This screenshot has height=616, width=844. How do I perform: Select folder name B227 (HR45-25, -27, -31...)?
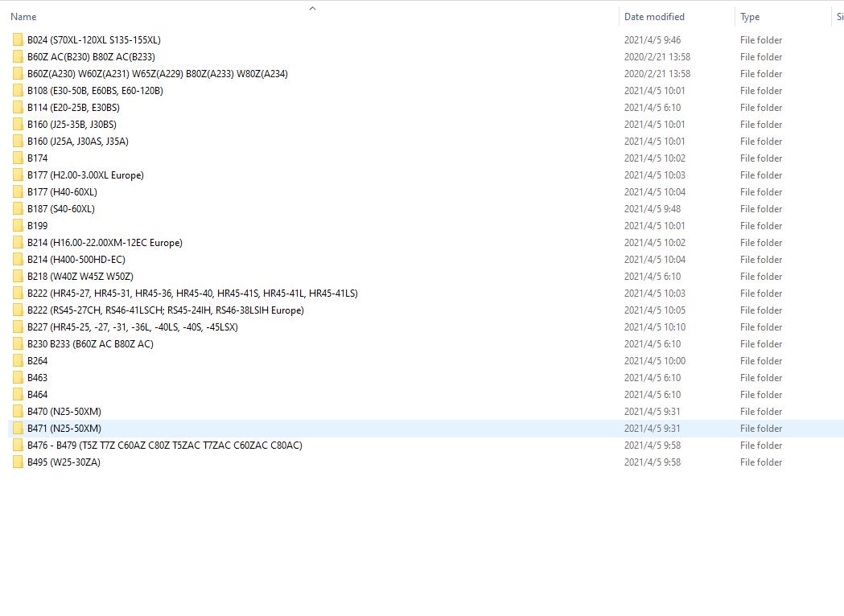[133, 327]
